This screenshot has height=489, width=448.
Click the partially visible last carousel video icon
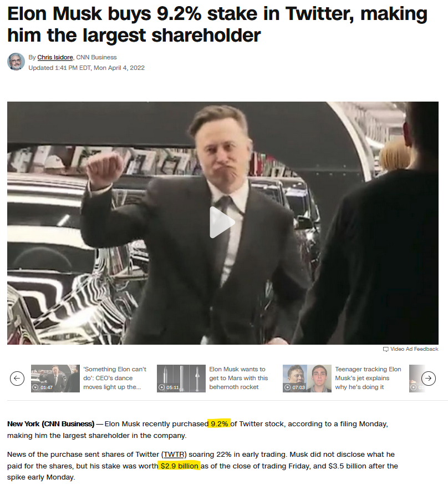pyautogui.click(x=413, y=387)
